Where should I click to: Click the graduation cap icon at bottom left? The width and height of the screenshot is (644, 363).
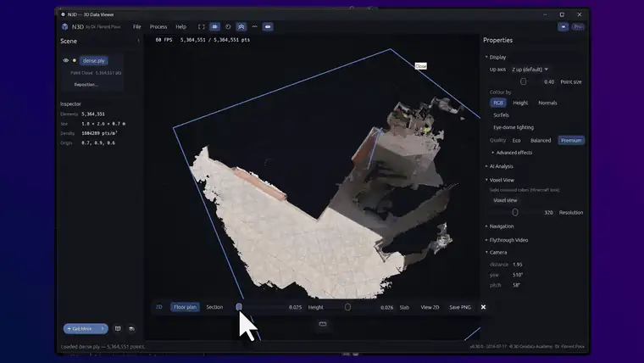tap(131, 328)
